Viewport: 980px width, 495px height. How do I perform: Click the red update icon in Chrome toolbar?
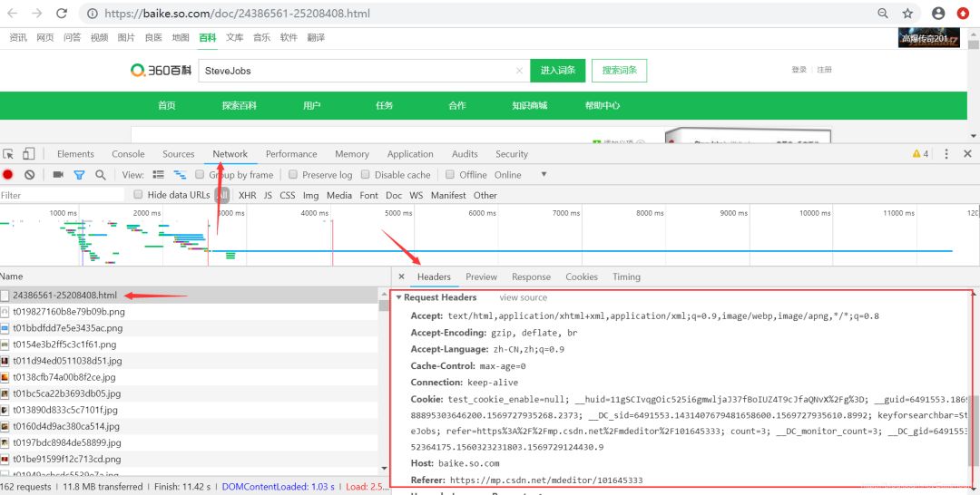point(963,13)
